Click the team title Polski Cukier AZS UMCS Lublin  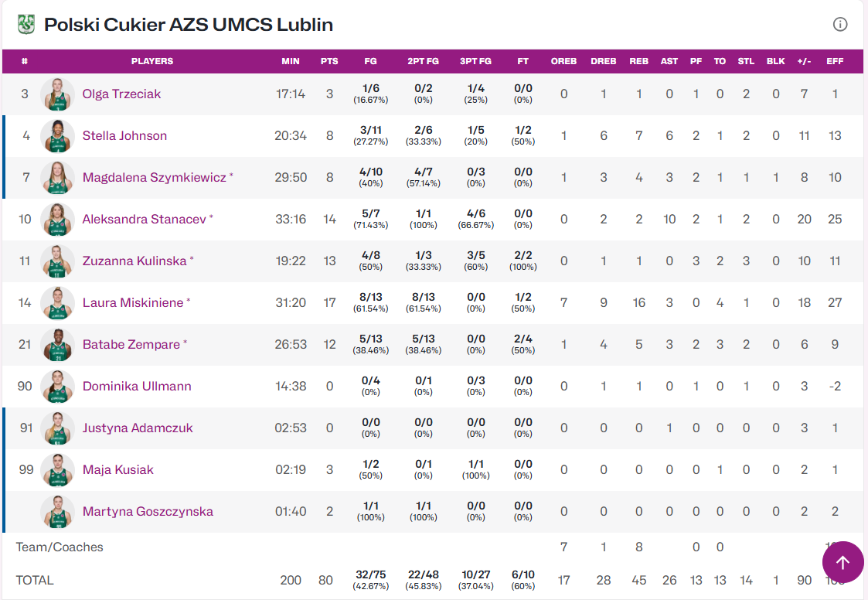pyautogui.click(x=189, y=25)
